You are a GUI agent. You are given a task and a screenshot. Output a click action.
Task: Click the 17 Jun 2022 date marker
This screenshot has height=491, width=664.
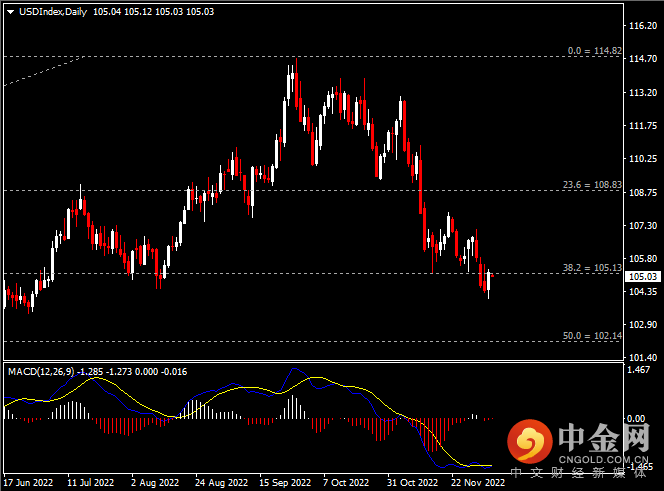[x=27, y=482]
